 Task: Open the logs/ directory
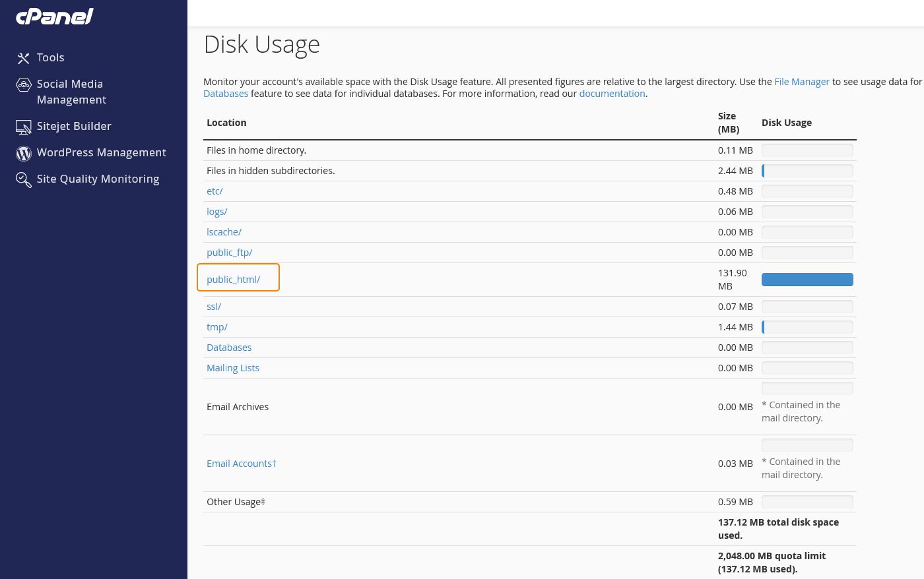coord(216,211)
